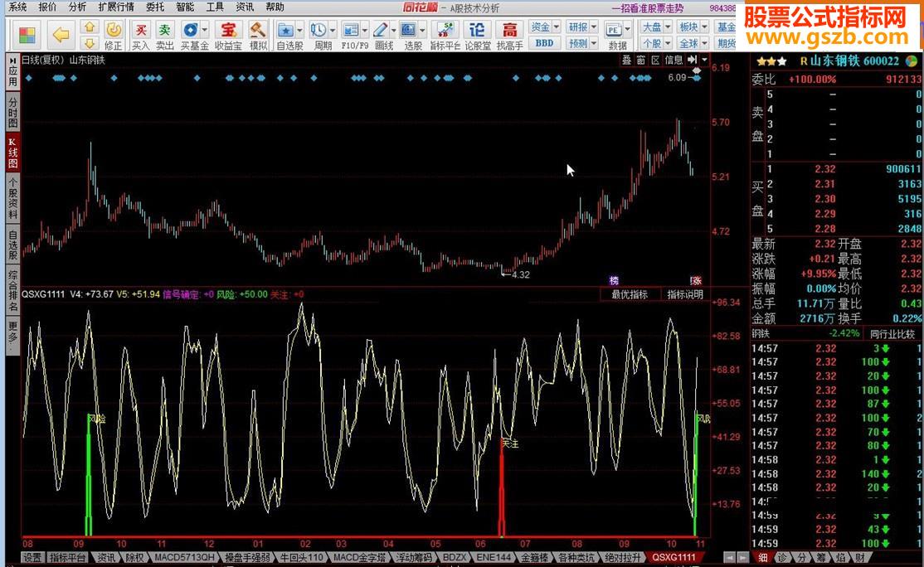Open the 板块 dropdown
Viewport: 924px width, 567px height.
[x=693, y=27]
